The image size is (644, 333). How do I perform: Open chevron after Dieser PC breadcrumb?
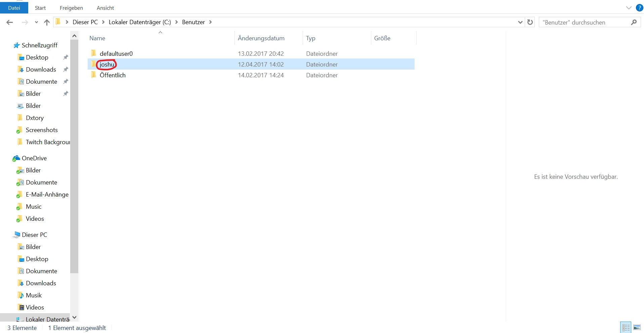click(x=103, y=22)
